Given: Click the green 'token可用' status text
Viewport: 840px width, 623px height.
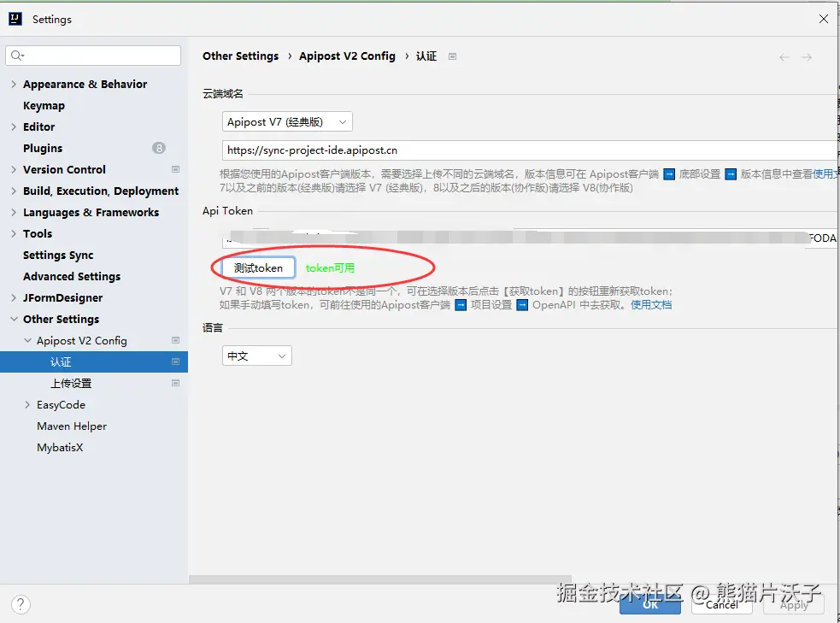Looking at the screenshot, I should click(330, 267).
